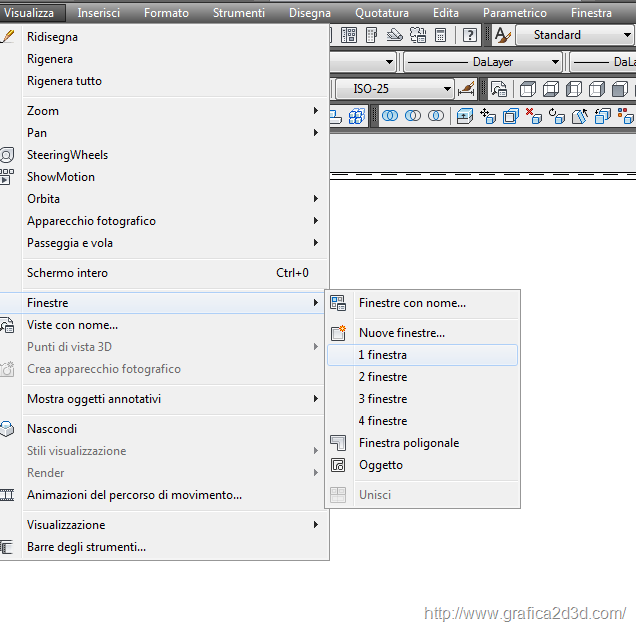Click the calculator icon in the top toolbar
The image size is (636, 624).
(441, 35)
